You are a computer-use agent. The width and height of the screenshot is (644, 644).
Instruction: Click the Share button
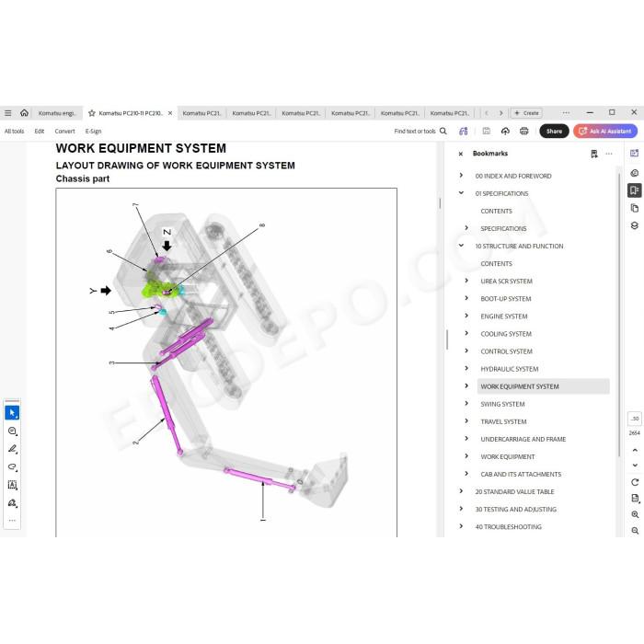[x=554, y=131]
